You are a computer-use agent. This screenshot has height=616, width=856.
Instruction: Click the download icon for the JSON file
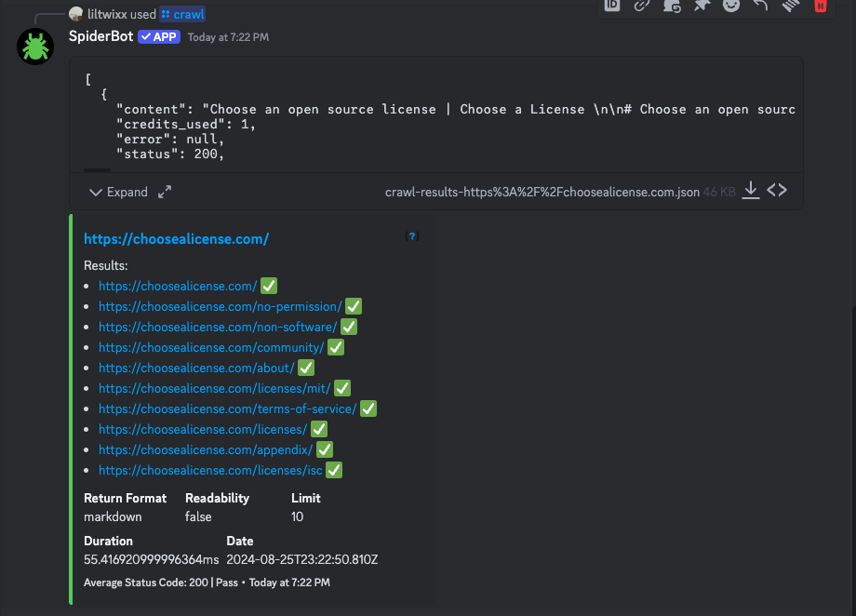[751, 189]
